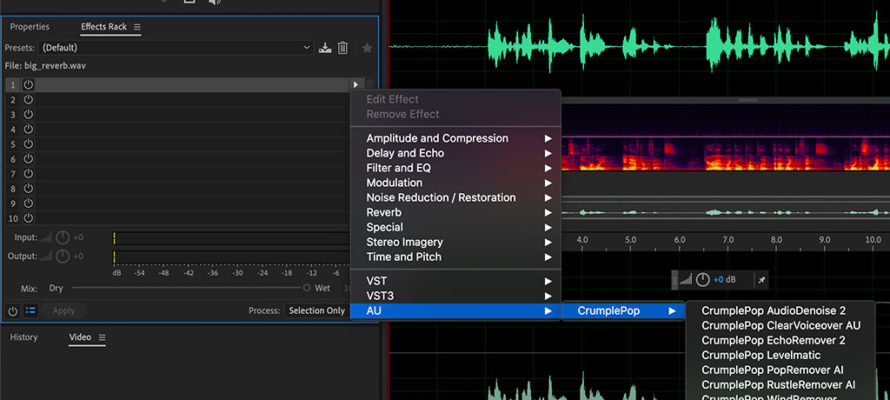This screenshot has width=890, height=400.
Task: Click the 5.0 mark on the time ruler
Action: [x=631, y=240]
